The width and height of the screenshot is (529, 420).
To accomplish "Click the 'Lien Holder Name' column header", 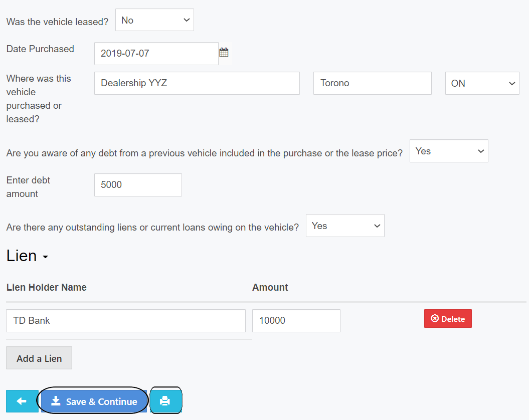I will point(47,288).
